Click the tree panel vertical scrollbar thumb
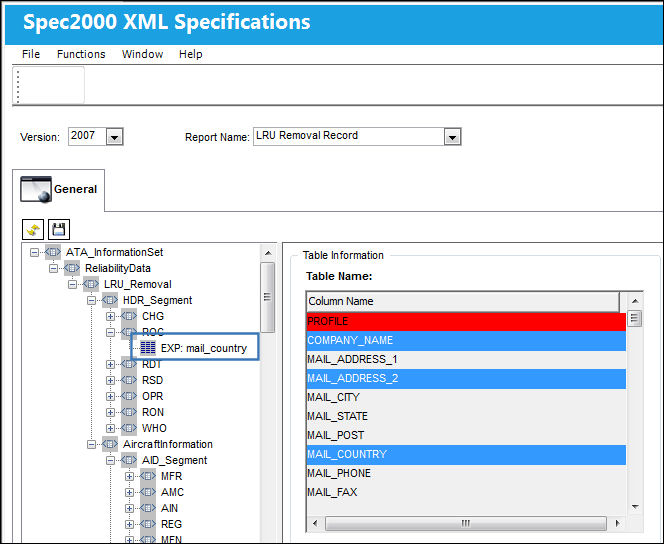 (x=268, y=297)
